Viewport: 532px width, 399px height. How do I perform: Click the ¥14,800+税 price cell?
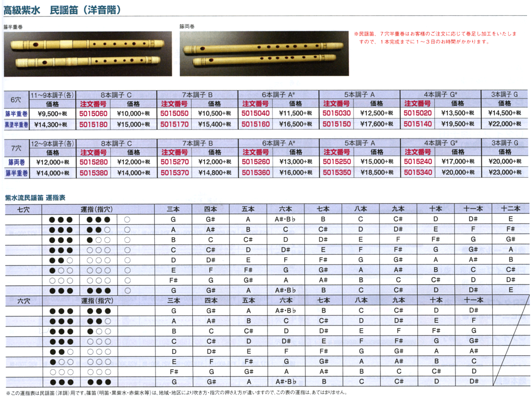215,172
